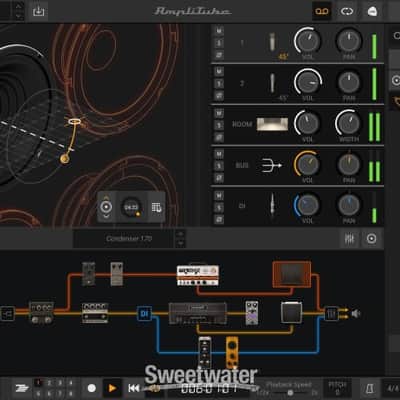This screenshot has height=400, width=400.
Task: Select the dark amp head on the middle path
Action: click(x=198, y=313)
